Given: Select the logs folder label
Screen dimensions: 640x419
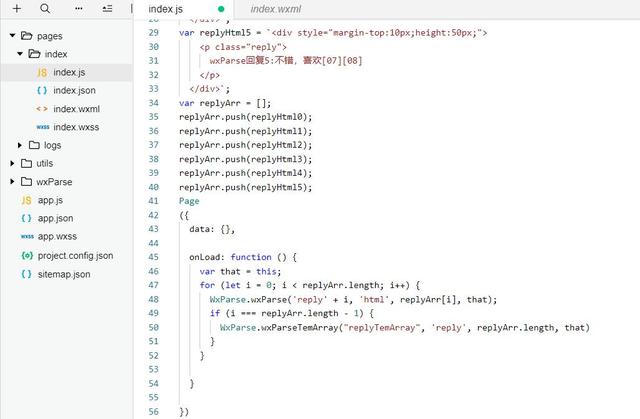Looking at the screenshot, I should point(52,145).
